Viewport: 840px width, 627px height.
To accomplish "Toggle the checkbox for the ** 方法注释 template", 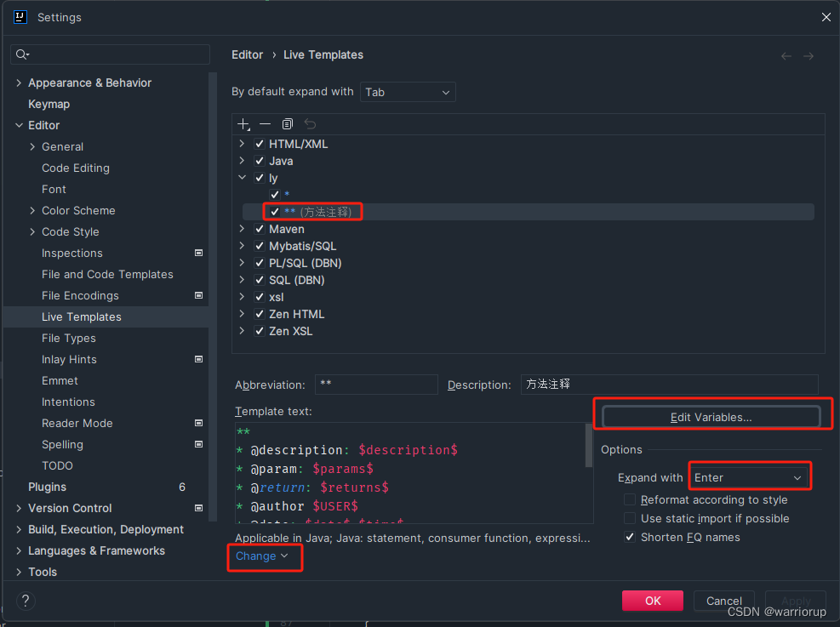I will point(275,212).
